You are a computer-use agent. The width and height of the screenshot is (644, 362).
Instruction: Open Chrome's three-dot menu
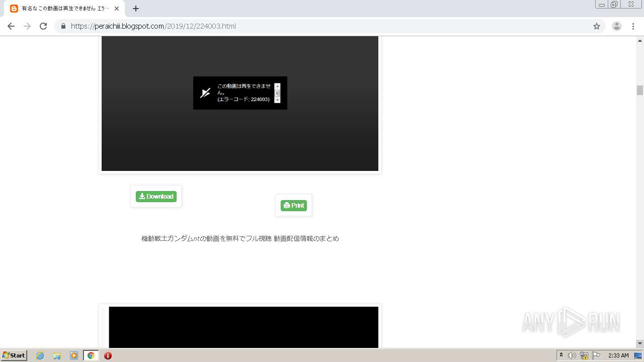click(x=633, y=26)
